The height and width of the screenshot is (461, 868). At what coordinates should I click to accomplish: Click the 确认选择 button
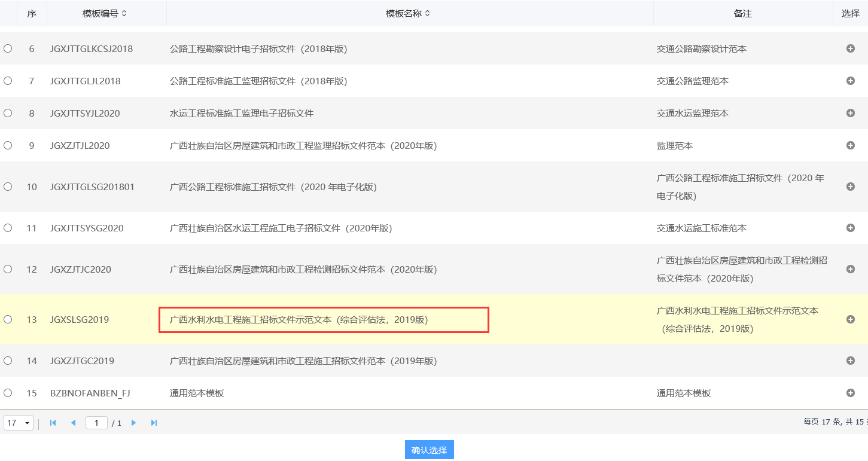coord(429,450)
